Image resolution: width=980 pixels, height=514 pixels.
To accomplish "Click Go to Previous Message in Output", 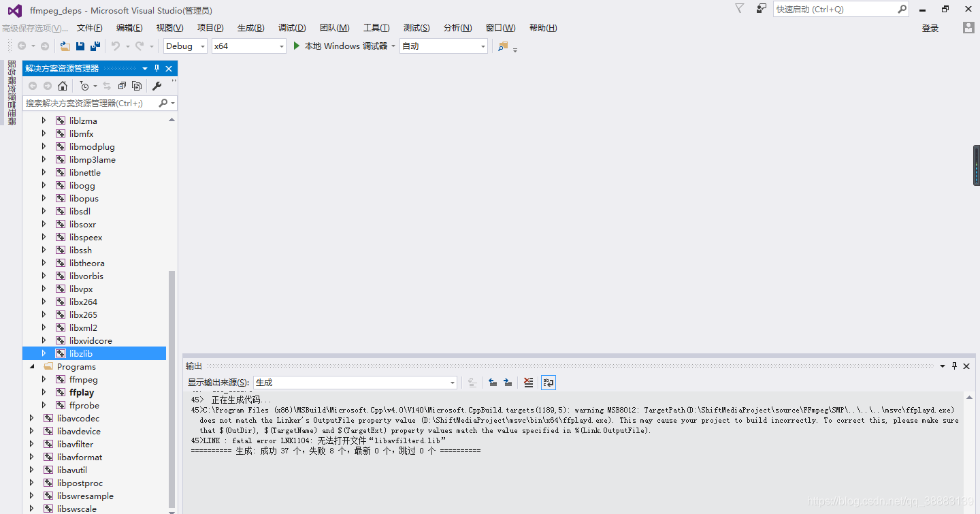I will click(493, 383).
